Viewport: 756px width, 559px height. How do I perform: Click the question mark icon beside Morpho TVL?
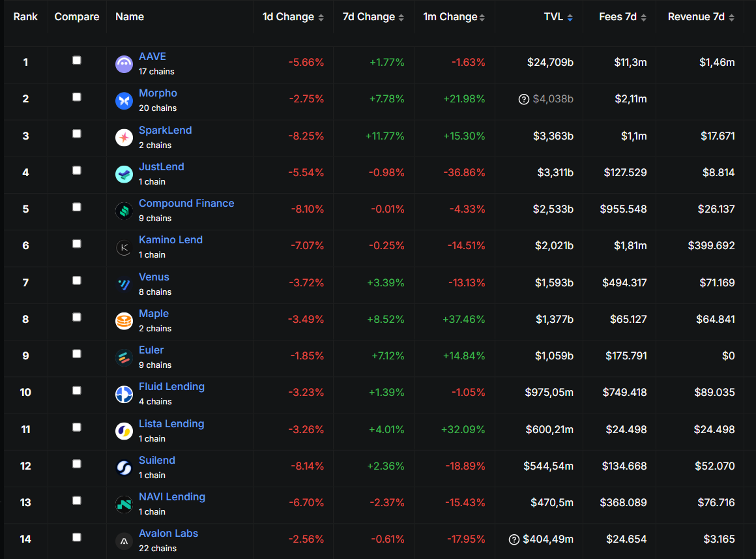(523, 99)
